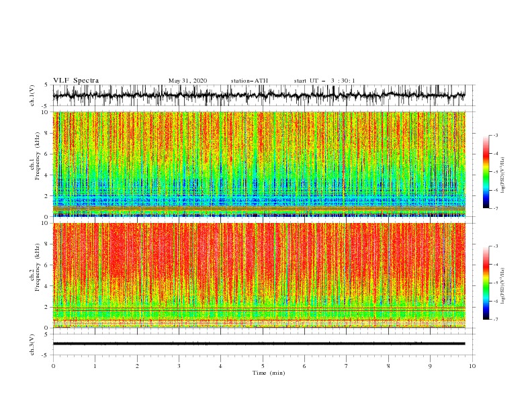Click time axis tick label "3"
This screenshot has width=532, height=411.
pos(179,366)
